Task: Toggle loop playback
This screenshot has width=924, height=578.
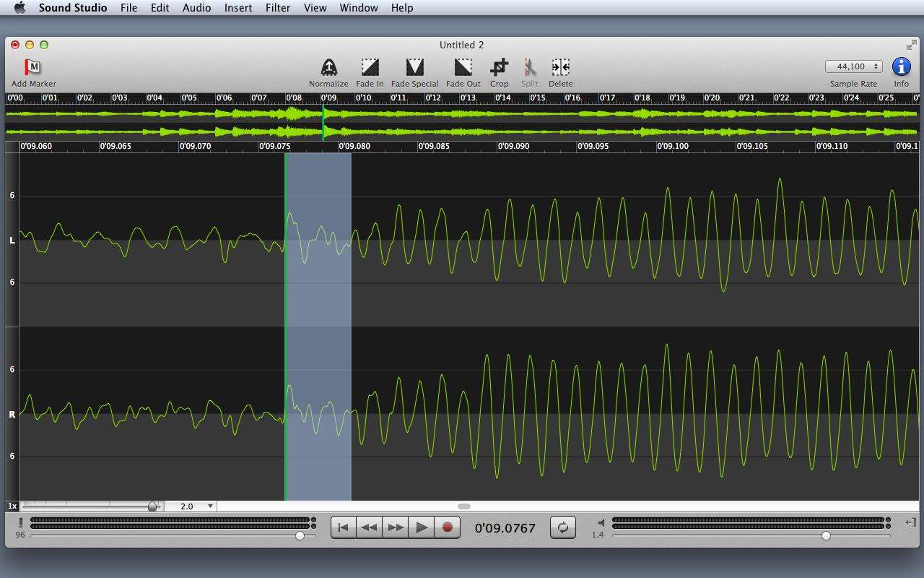Action: pos(562,527)
